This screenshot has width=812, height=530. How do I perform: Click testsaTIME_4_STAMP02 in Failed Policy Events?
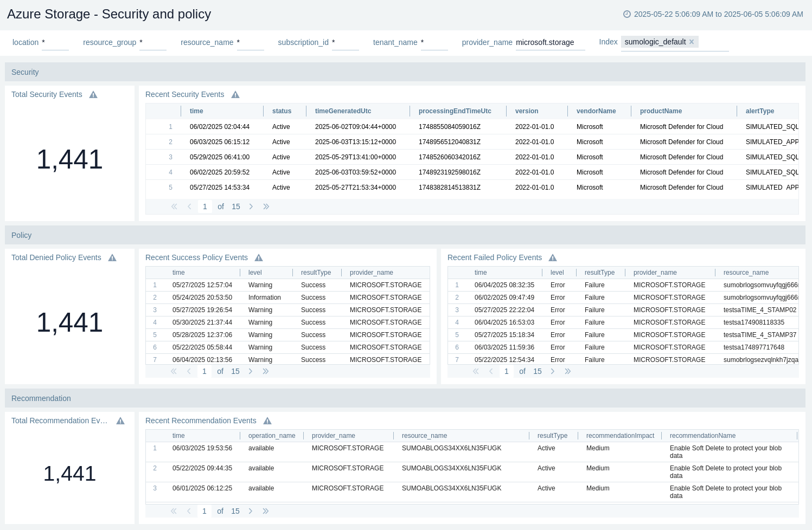click(x=760, y=310)
